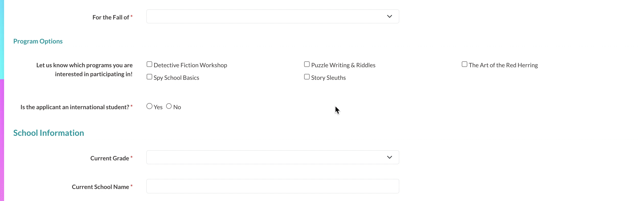Select the Spy School Basics checkbox
This screenshot has width=644, height=201.
pyautogui.click(x=149, y=77)
